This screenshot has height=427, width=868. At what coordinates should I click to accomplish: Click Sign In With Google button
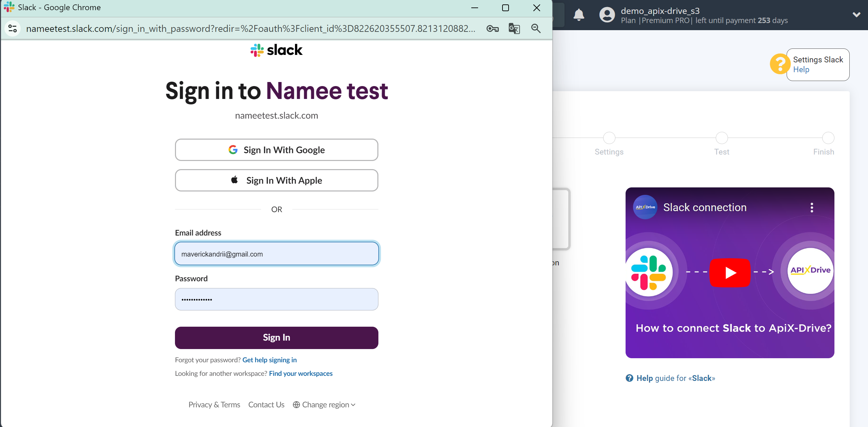[276, 150]
